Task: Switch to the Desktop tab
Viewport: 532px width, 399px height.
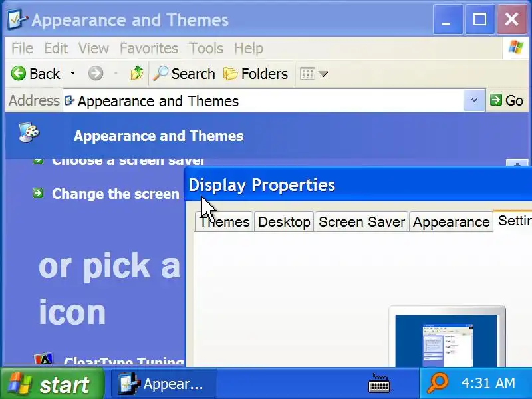Action: pos(284,222)
